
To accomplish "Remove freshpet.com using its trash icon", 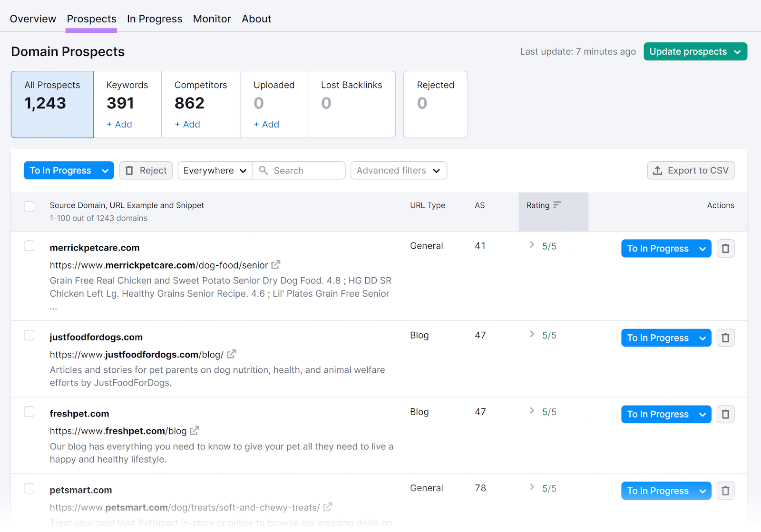I will click(725, 415).
